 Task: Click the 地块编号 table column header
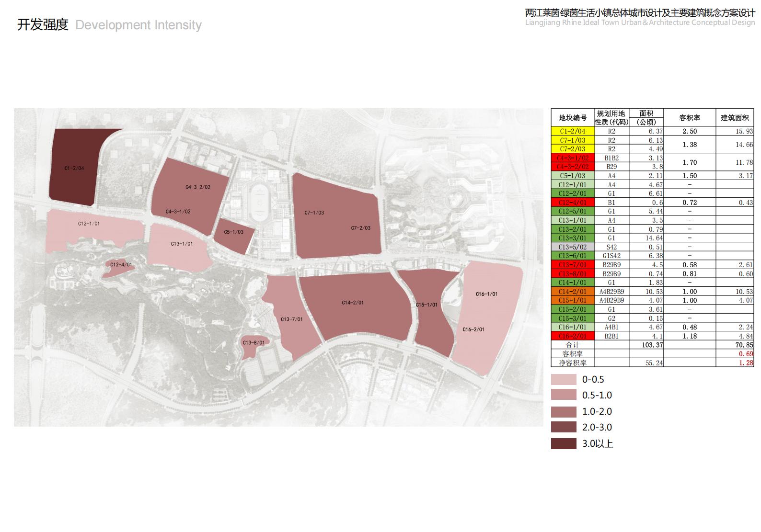click(572, 118)
